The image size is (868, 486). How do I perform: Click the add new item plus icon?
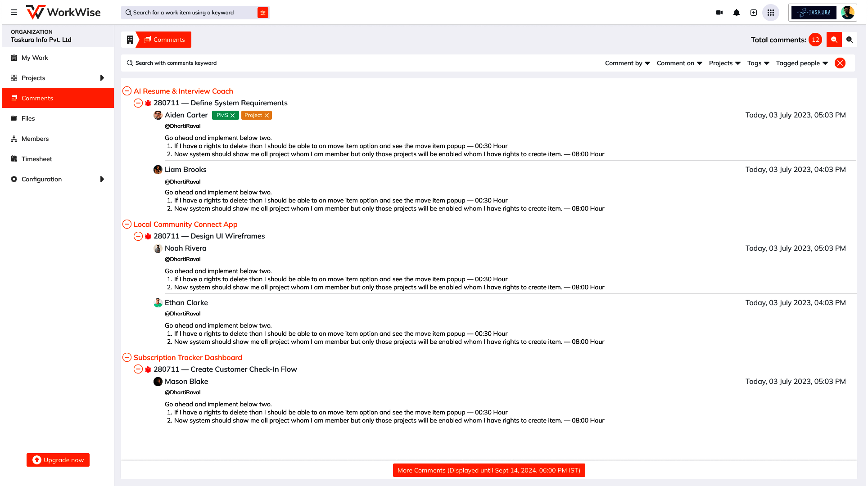click(754, 13)
